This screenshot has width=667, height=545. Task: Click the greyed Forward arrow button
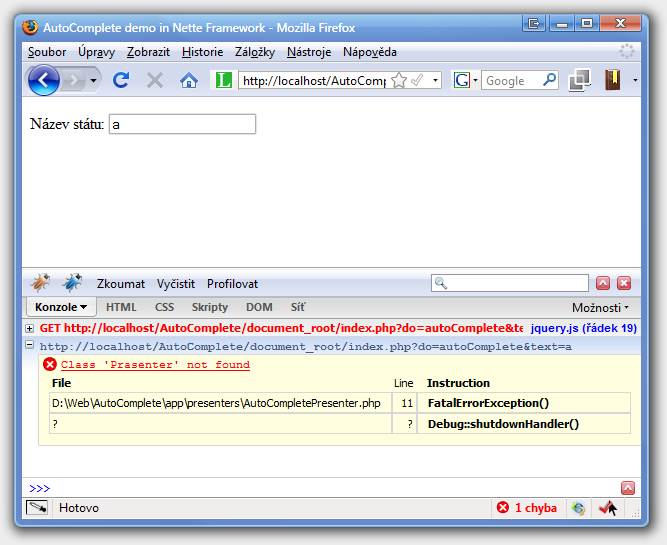73,80
